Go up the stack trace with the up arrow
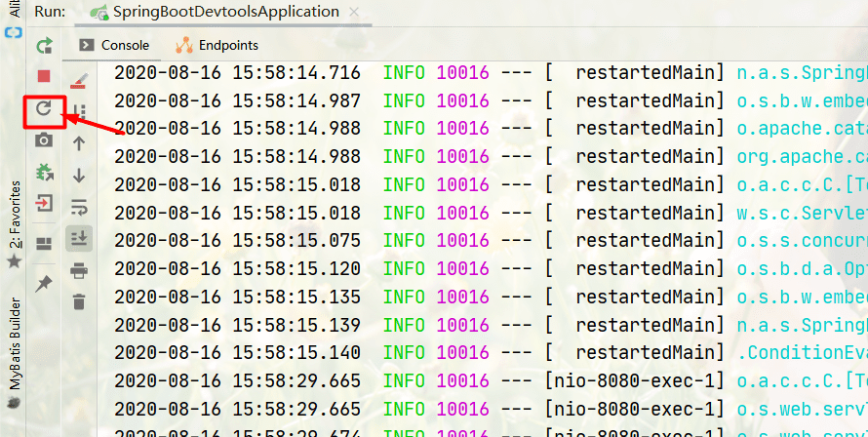This screenshot has height=437, width=868. pyautogui.click(x=79, y=144)
